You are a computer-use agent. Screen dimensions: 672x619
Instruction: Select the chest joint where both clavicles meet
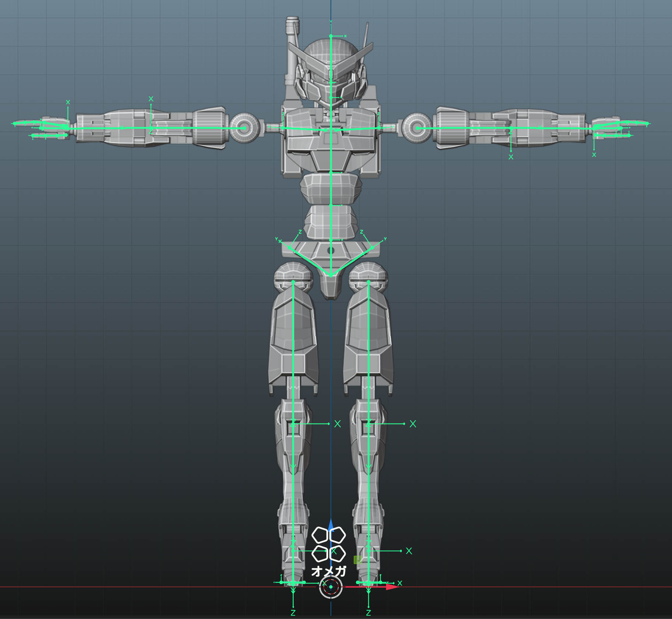click(x=331, y=130)
